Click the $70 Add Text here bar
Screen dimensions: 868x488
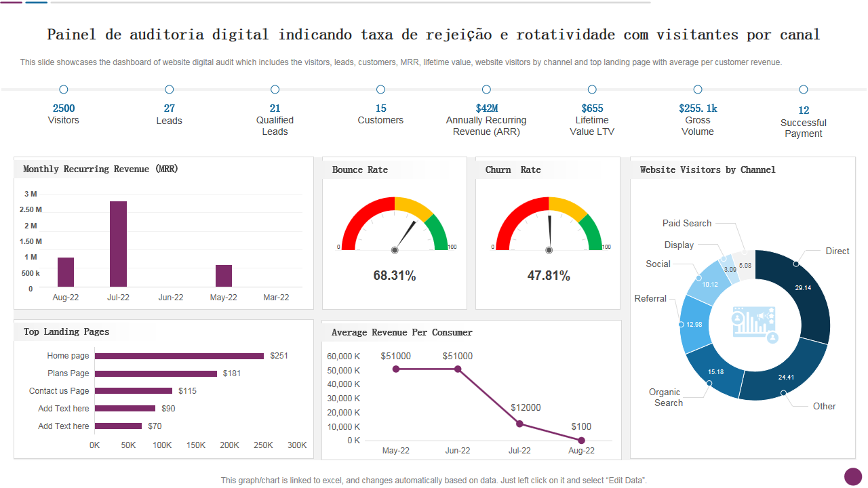[x=118, y=426]
